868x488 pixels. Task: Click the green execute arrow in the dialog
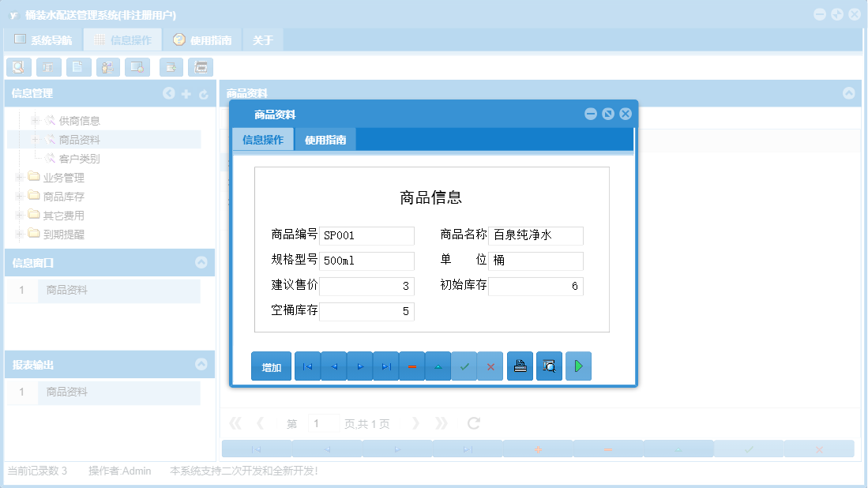tap(578, 366)
